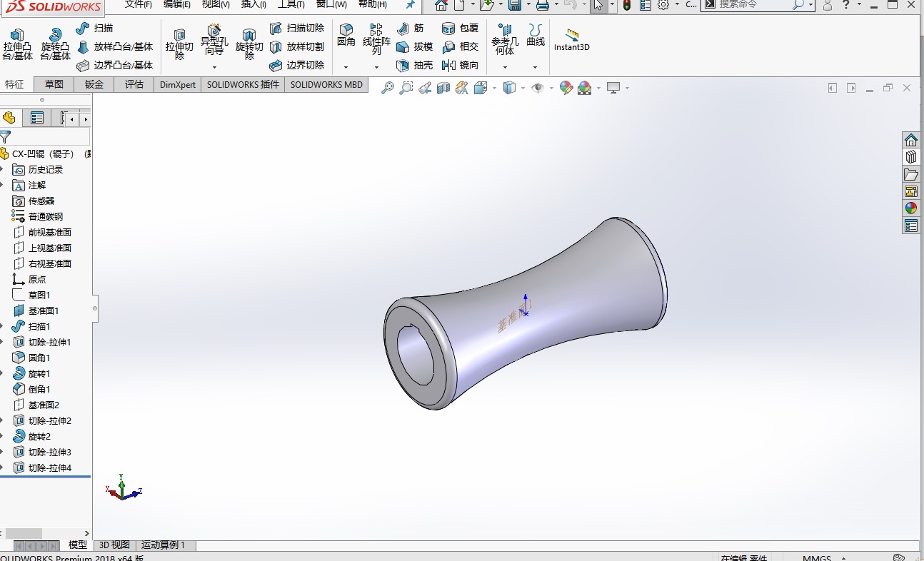Click the 拔模 draft tool
The image size is (924, 561).
click(x=414, y=46)
